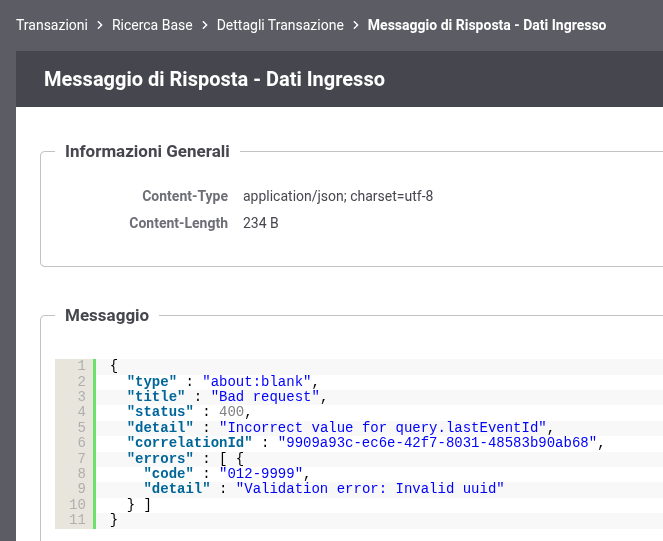Go back to Ricerca Base breadcrumb
The width and height of the screenshot is (663, 541).
(153, 25)
